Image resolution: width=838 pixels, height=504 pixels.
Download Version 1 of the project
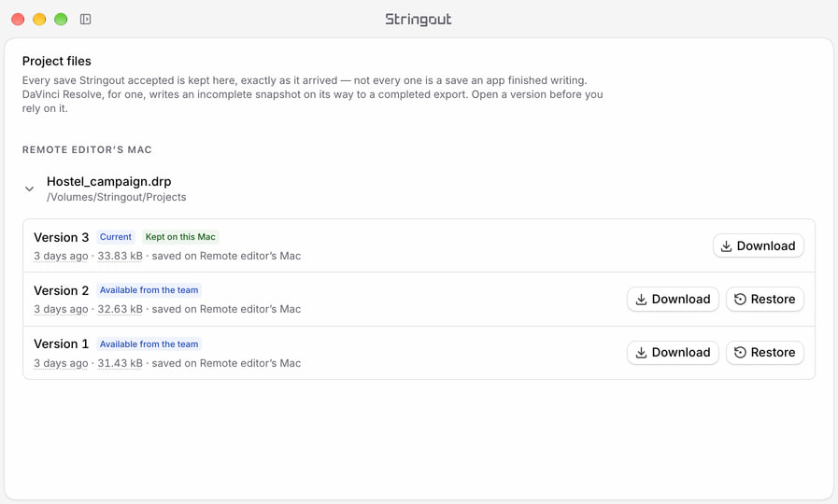(673, 353)
